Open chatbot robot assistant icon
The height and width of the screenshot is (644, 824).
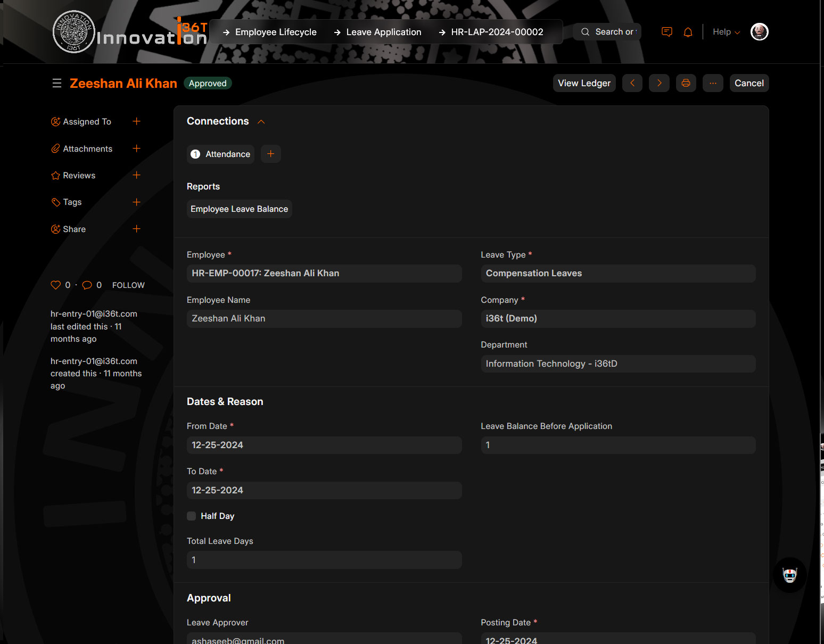(x=789, y=575)
